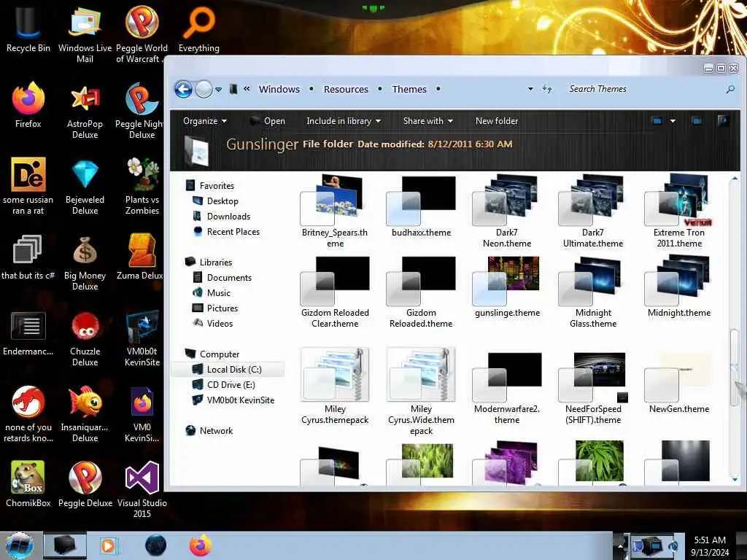Click the Themes breadcrumb in address bar

409,89
